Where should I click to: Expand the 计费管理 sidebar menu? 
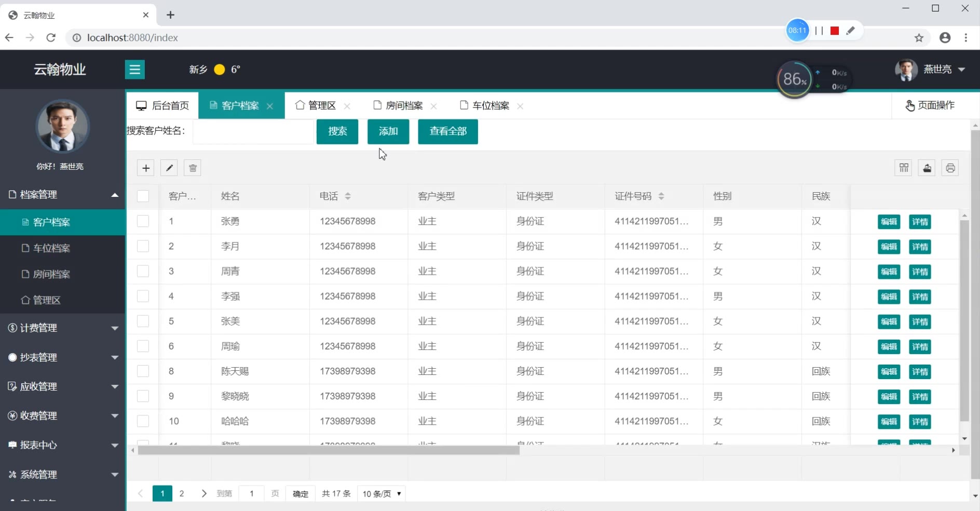[x=62, y=328]
